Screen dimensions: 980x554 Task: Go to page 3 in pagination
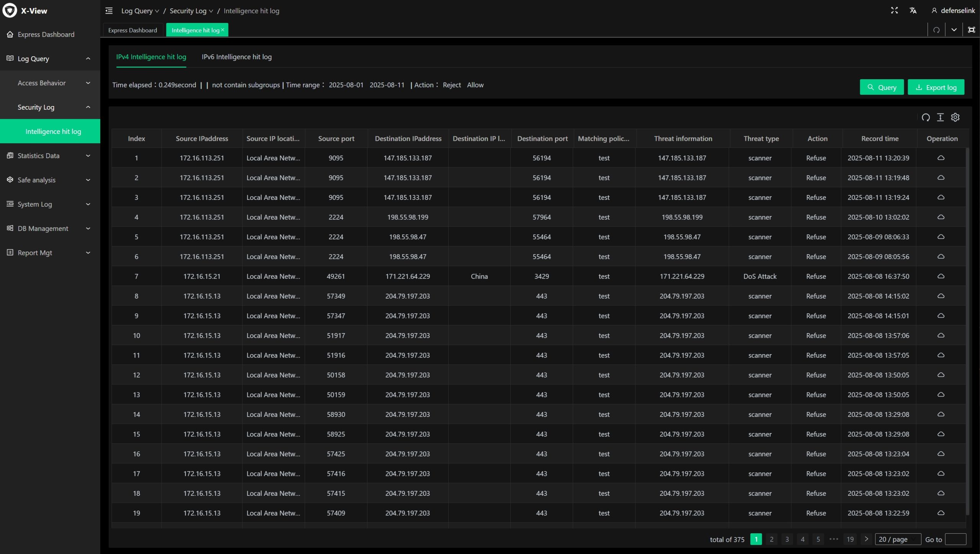click(787, 539)
